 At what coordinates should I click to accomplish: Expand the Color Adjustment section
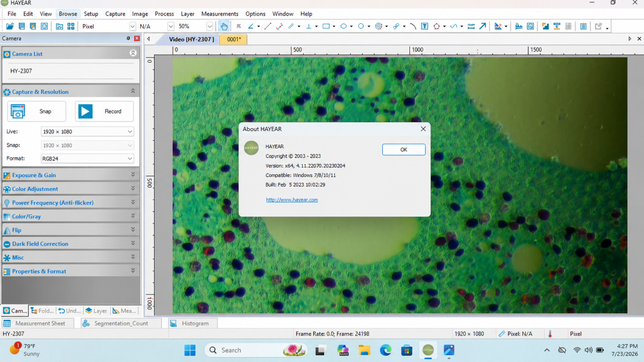tap(71, 189)
